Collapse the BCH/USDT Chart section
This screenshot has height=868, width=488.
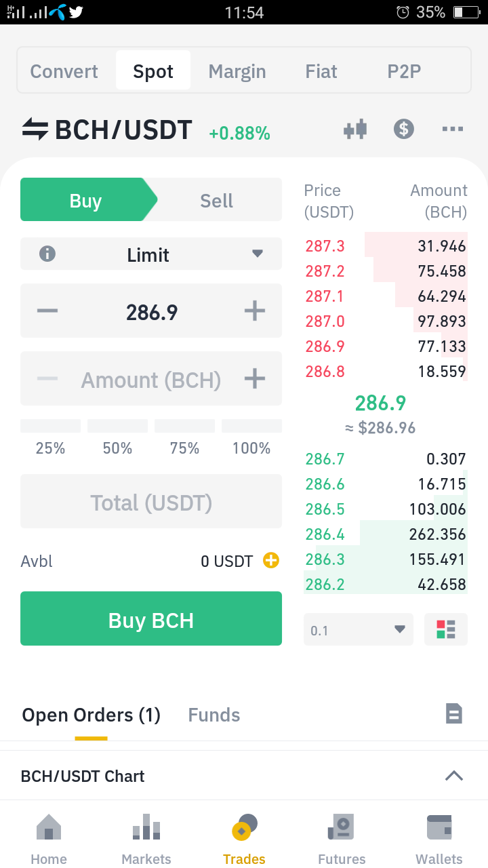pos(453,776)
